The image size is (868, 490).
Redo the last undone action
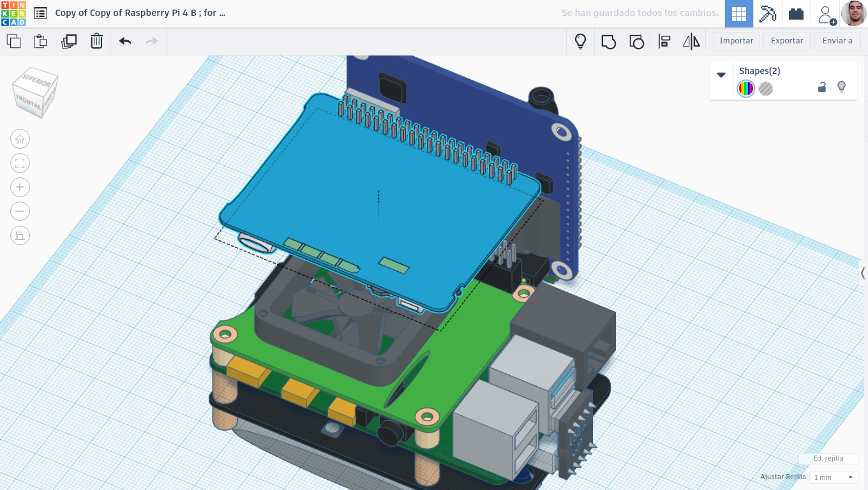pos(152,41)
